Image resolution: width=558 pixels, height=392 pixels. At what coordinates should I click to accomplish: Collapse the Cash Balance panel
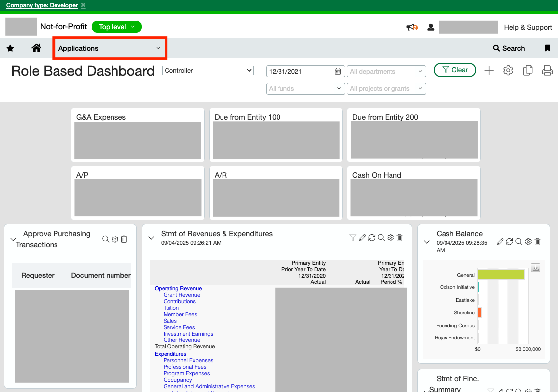[x=427, y=242]
